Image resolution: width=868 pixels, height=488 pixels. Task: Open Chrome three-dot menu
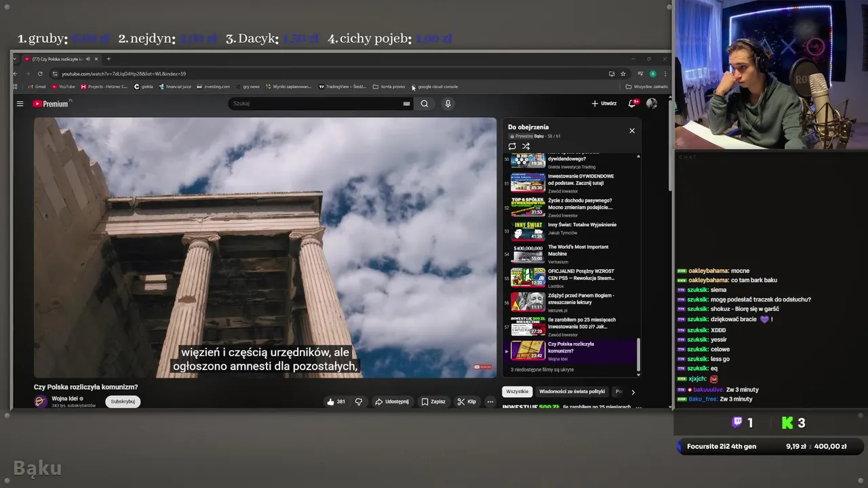pyautogui.click(x=665, y=74)
